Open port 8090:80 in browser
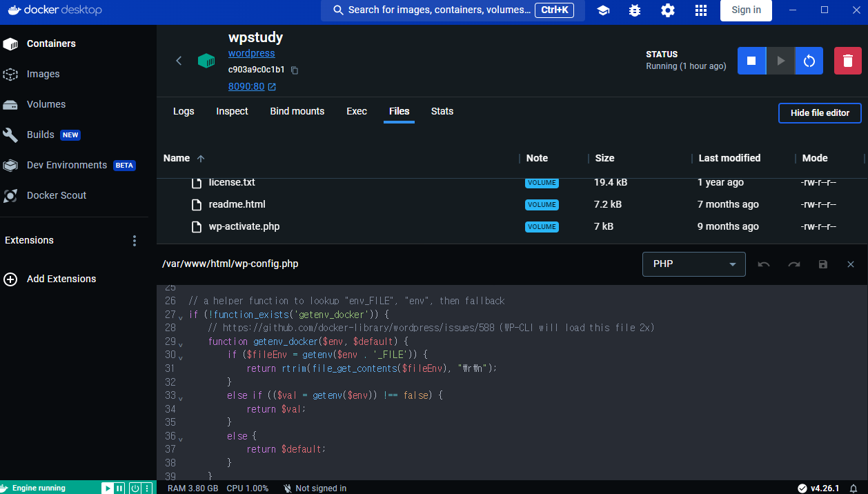The height and width of the screenshot is (494, 868). coord(252,86)
